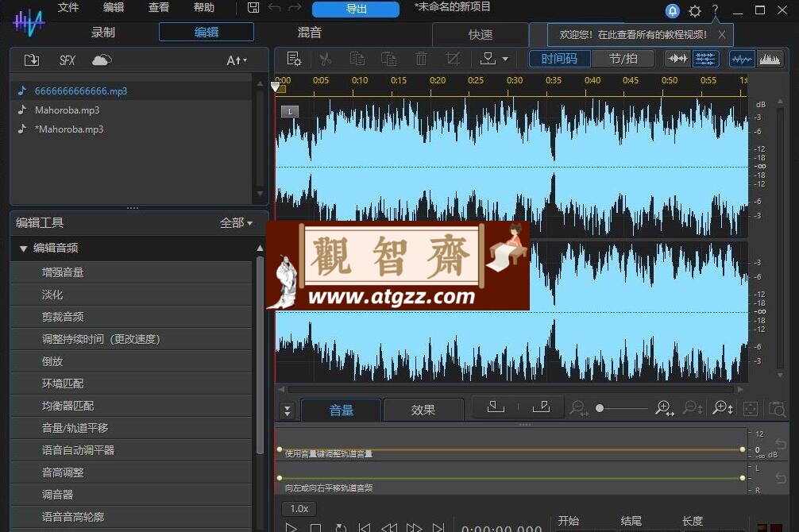This screenshot has width=799, height=532.
Task: Open the 全部 filter dropdown
Action: coord(236,222)
